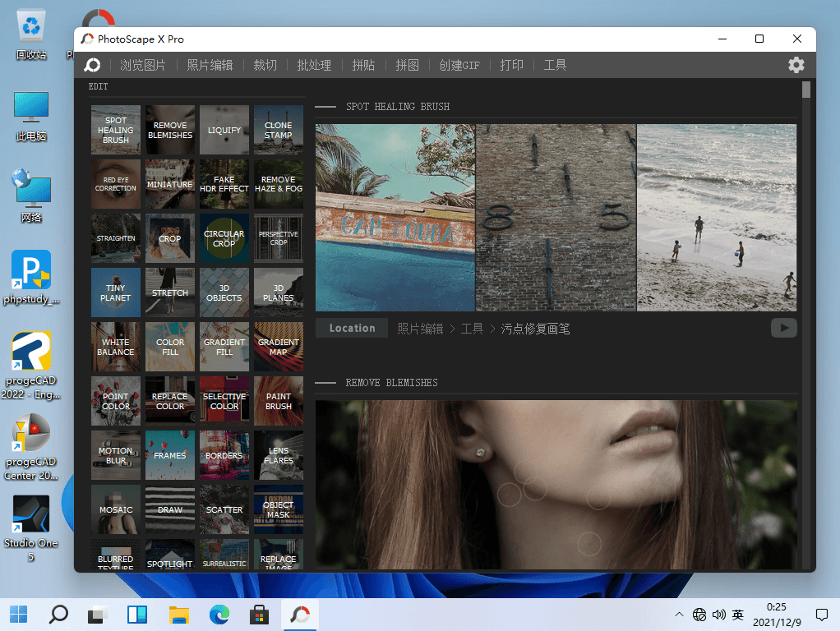Open the 批处理 tab
Image resolution: width=840 pixels, height=631 pixels.
(314, 66)
